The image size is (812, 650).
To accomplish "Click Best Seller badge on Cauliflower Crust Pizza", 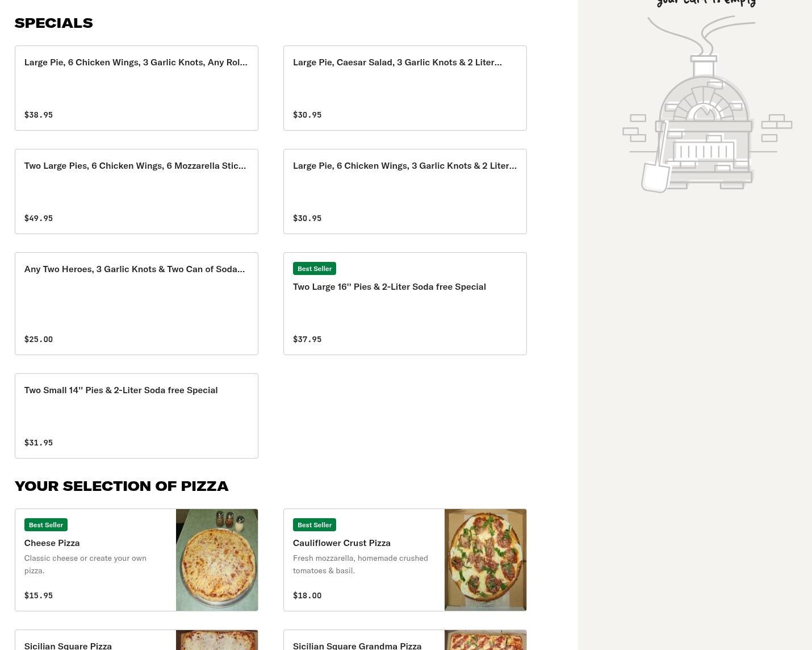I will pos(315,524).
